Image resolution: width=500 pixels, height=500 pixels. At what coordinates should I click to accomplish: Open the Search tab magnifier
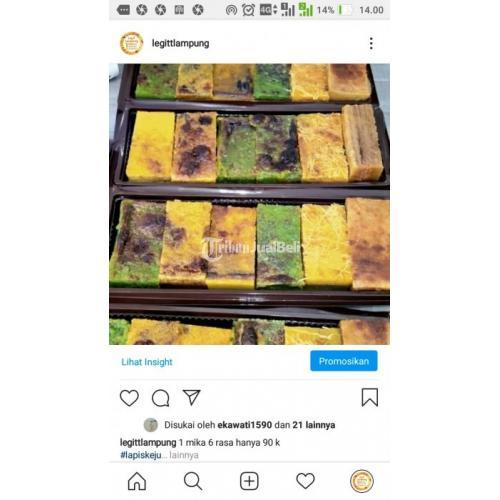coord(193,481)
